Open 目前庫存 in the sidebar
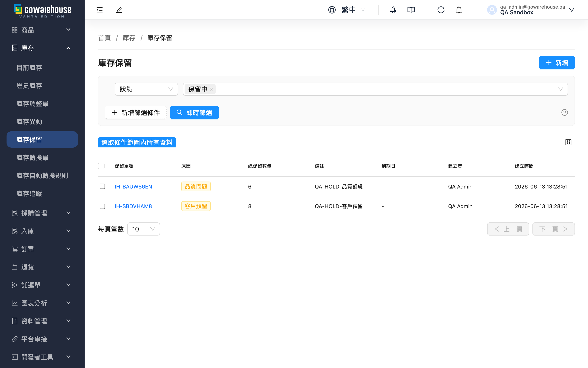The image size is (588, 368). tap(29, 68)
